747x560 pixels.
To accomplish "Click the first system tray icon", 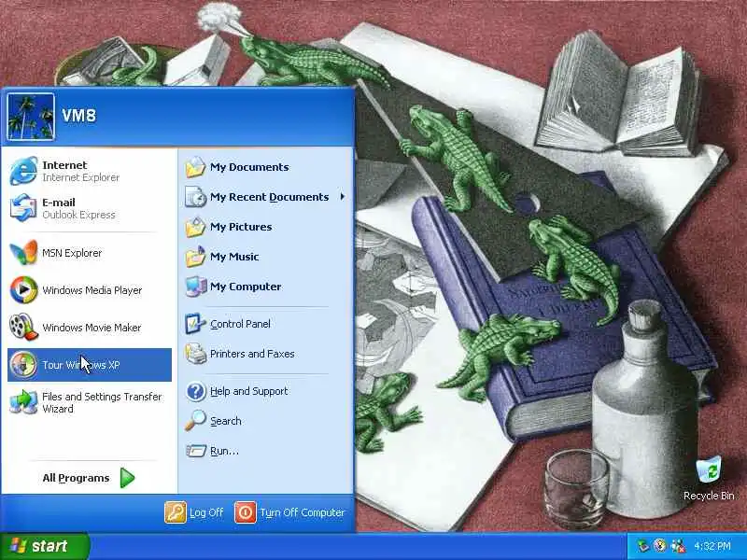I will [643, 546].
